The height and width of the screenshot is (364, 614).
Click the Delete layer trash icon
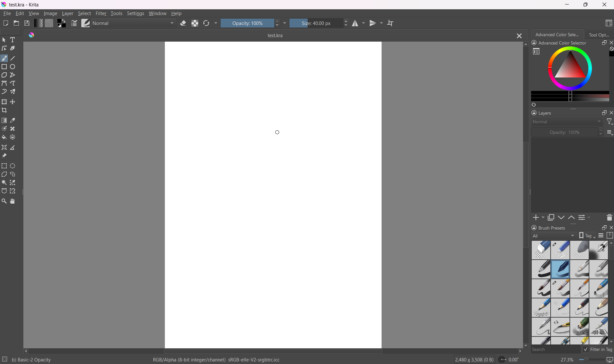click(609, 218)
